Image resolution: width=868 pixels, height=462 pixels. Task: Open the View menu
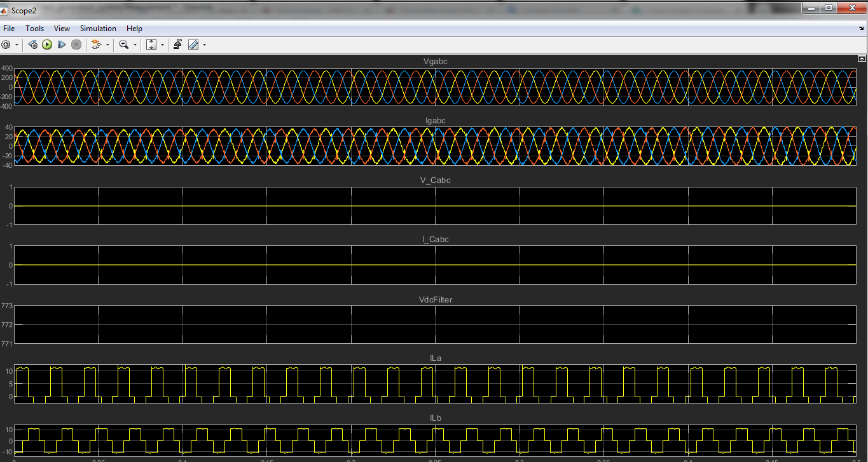[62, 29]
